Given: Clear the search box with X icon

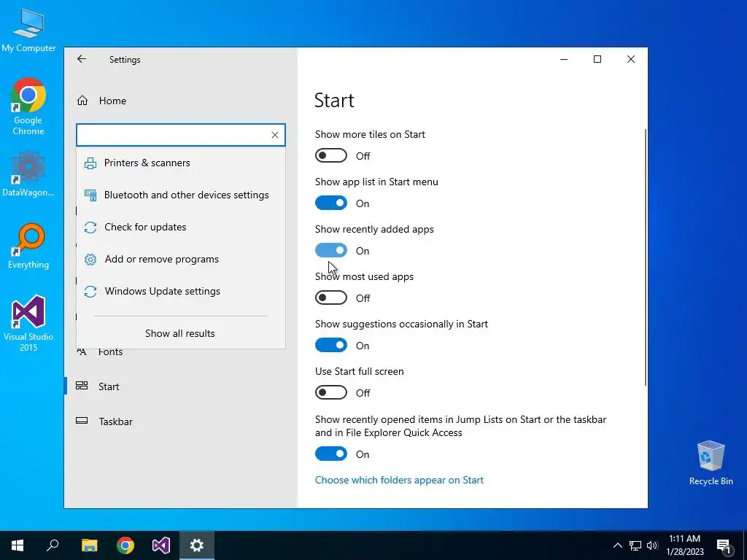Looking at the screenshot, I should [x=275, y=135].
